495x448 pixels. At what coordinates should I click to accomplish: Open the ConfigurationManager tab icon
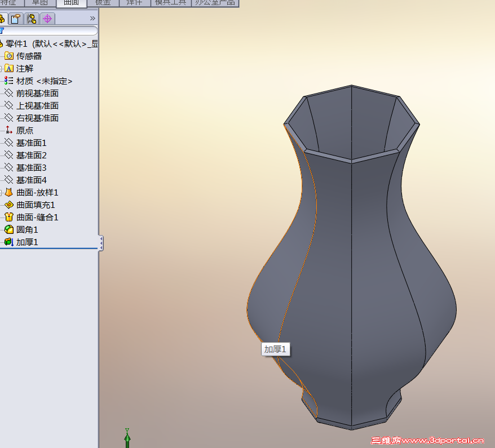32,19
